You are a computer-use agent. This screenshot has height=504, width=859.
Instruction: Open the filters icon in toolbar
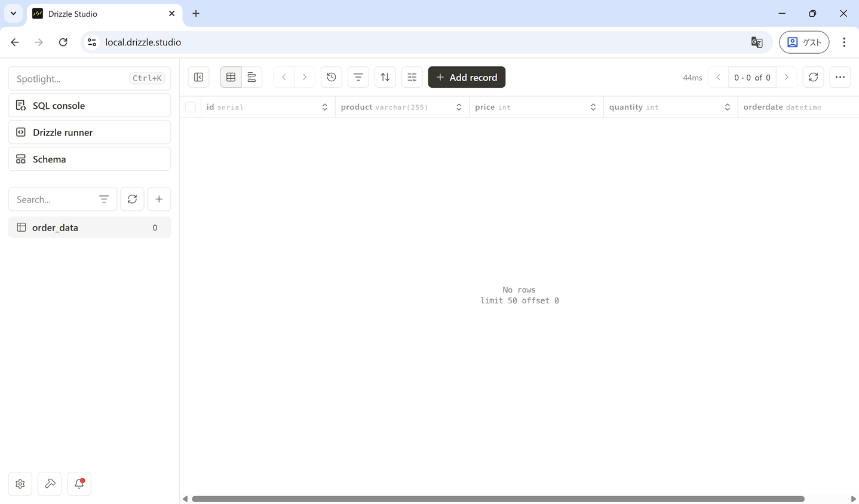click(x=358, y=77)
